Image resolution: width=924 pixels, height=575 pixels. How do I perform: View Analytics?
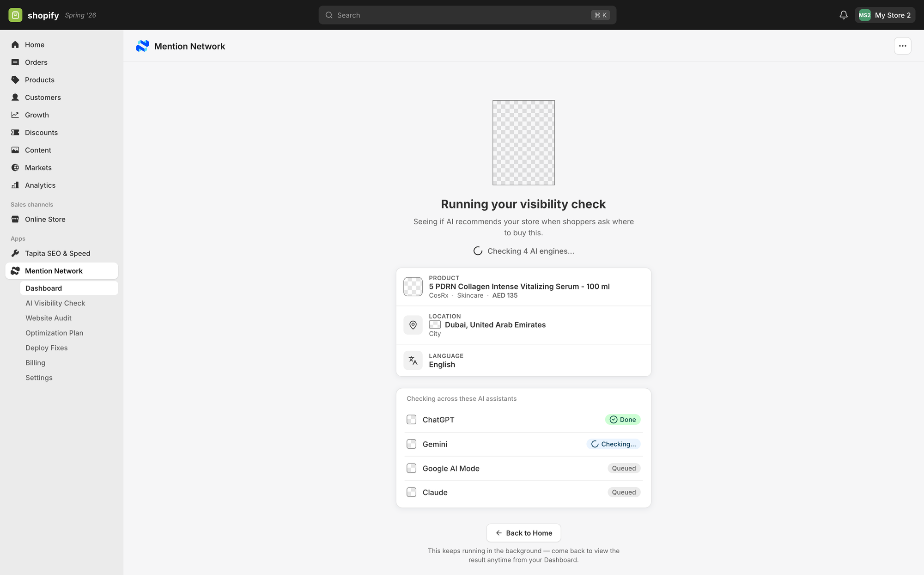point(61,185)
